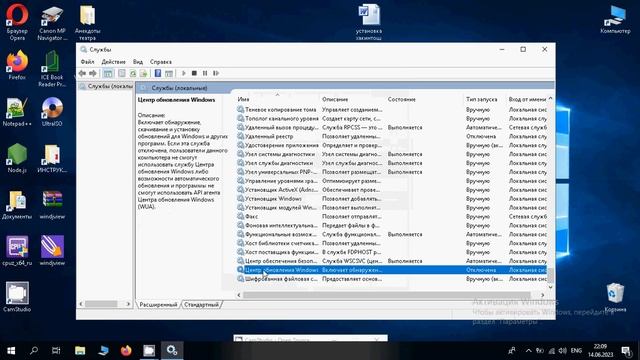
Task: Open the Firefox desktop shortcut
Action: [17, 64]
